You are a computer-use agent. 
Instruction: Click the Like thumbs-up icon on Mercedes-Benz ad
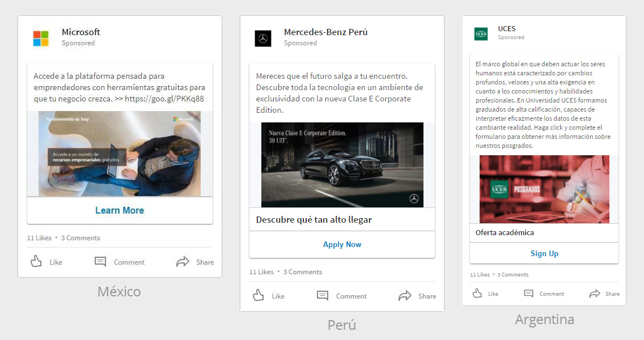pos(259,296)
